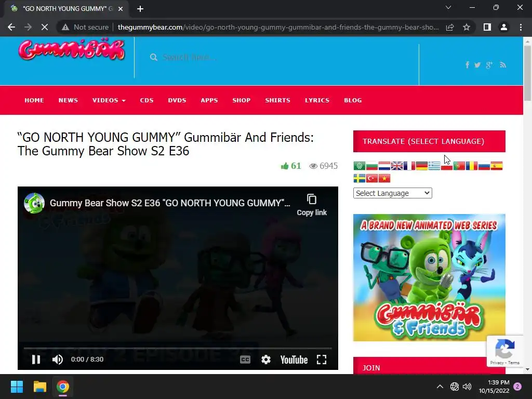Pause the video playback

pos(36,360)
